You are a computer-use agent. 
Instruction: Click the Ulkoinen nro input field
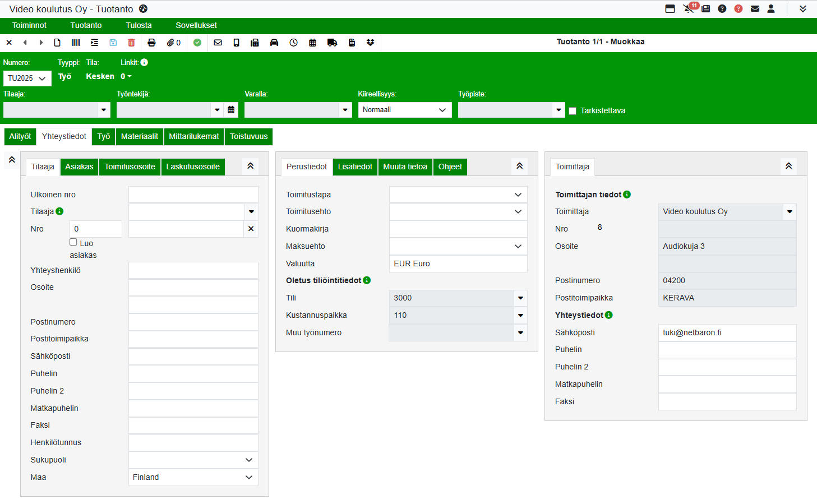pos(193,195)
